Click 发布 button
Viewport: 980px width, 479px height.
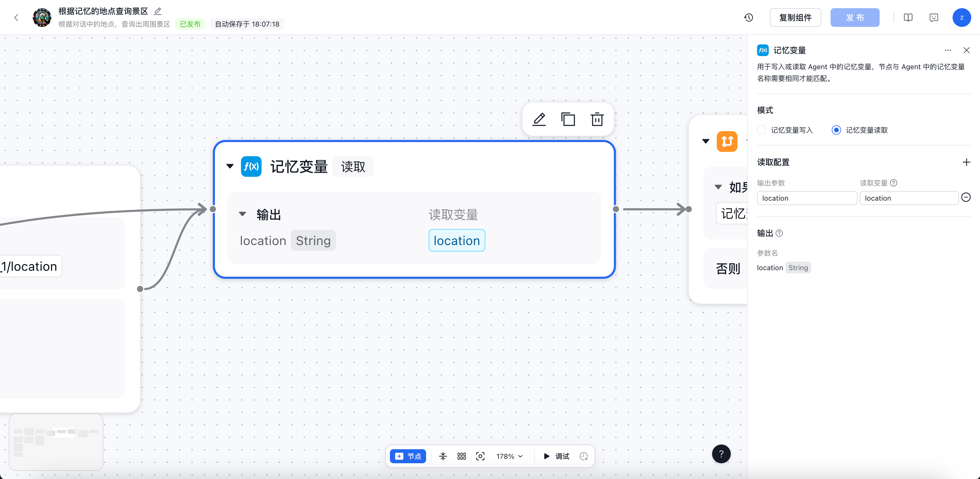pyautogui.click(x=855, y=18)
